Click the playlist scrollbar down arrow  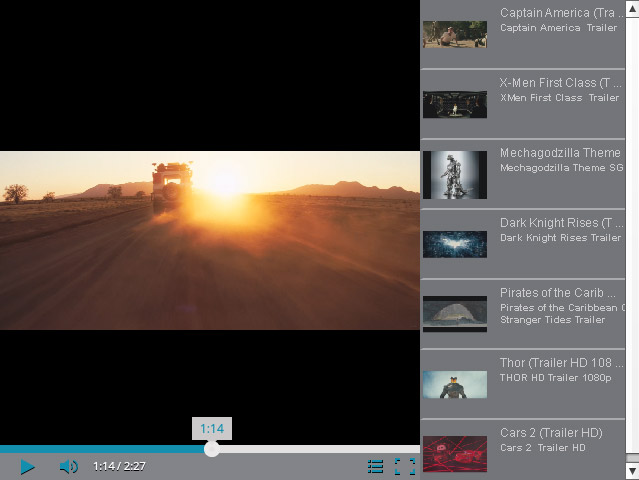tap(632, 471)
